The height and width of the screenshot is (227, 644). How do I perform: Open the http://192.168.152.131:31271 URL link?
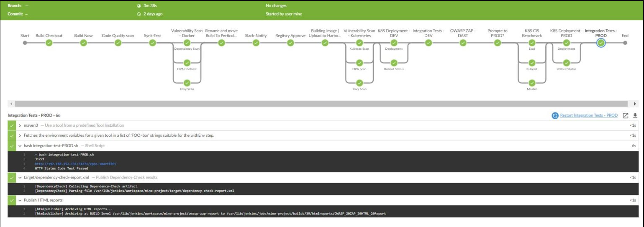(75, 164)
